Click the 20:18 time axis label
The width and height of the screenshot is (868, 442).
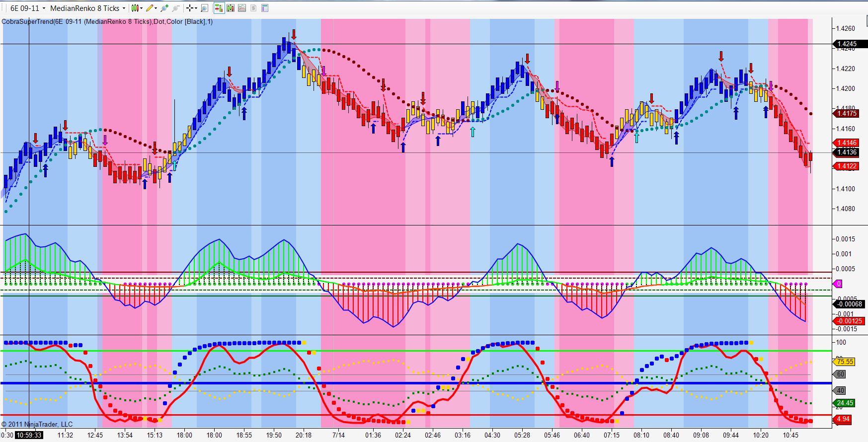(x=304, y=435)
